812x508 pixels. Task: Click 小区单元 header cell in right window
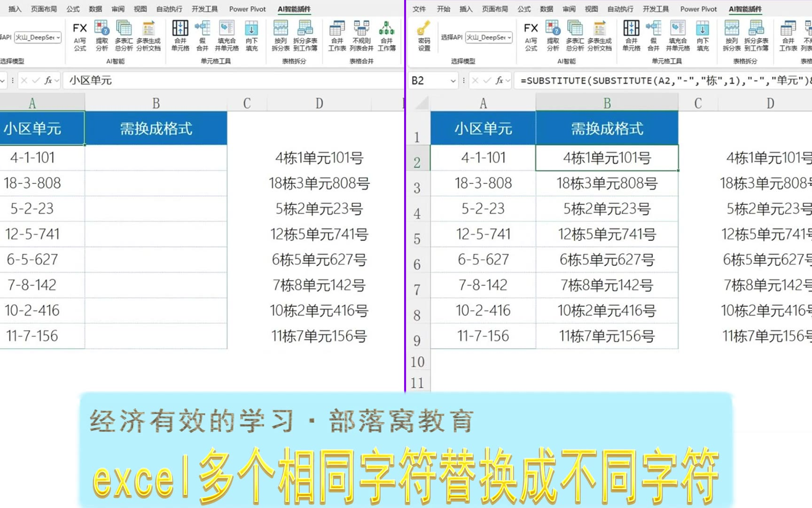coord(483,128)
